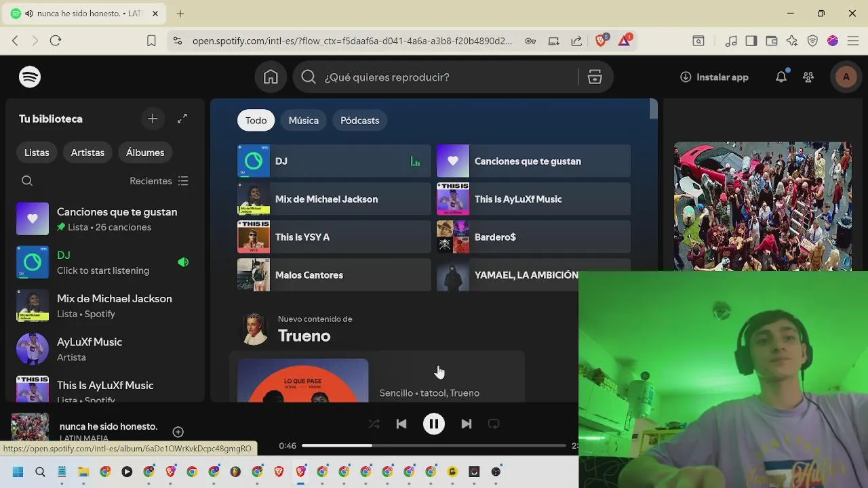This screenshot has height=488, width=868.
Task: Open Brave VPN shield icon
Action: pos(812,41)
